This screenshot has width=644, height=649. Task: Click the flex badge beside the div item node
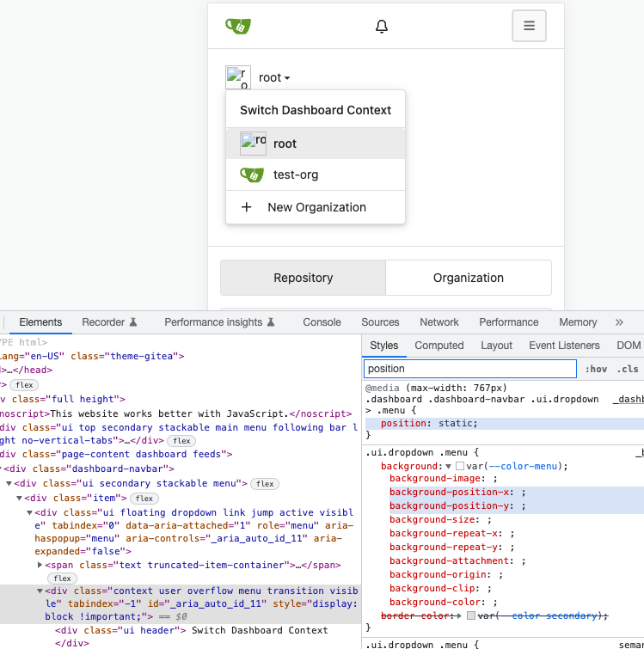[x=144, y=499]
